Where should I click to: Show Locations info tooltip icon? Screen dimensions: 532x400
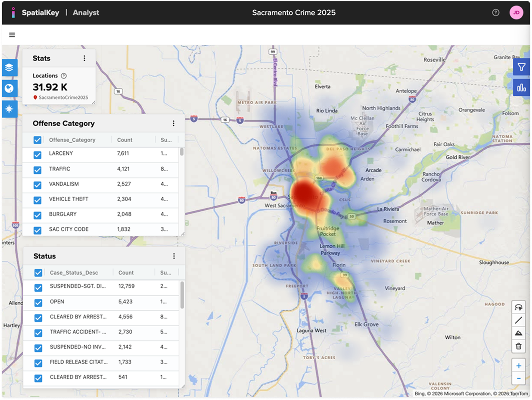point(64,76)
